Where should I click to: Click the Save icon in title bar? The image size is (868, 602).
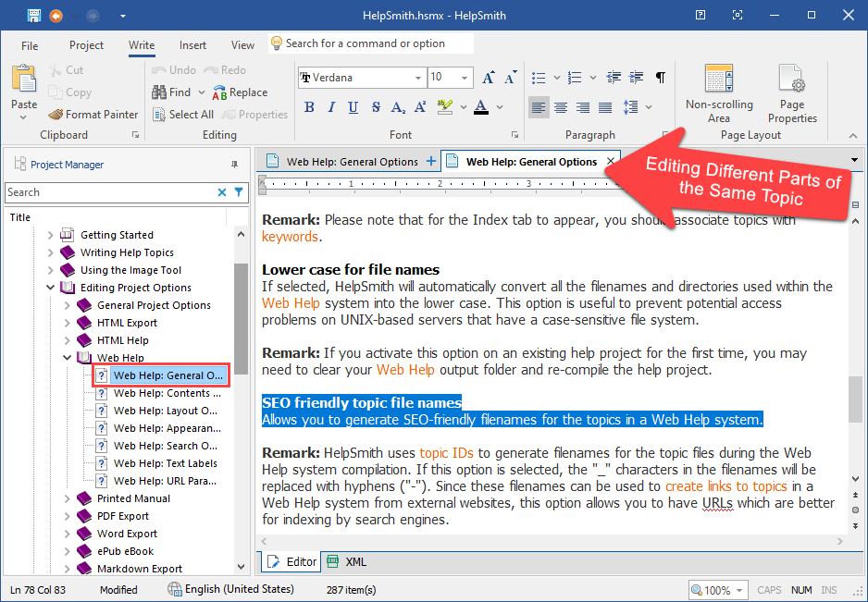pos(34,16)
